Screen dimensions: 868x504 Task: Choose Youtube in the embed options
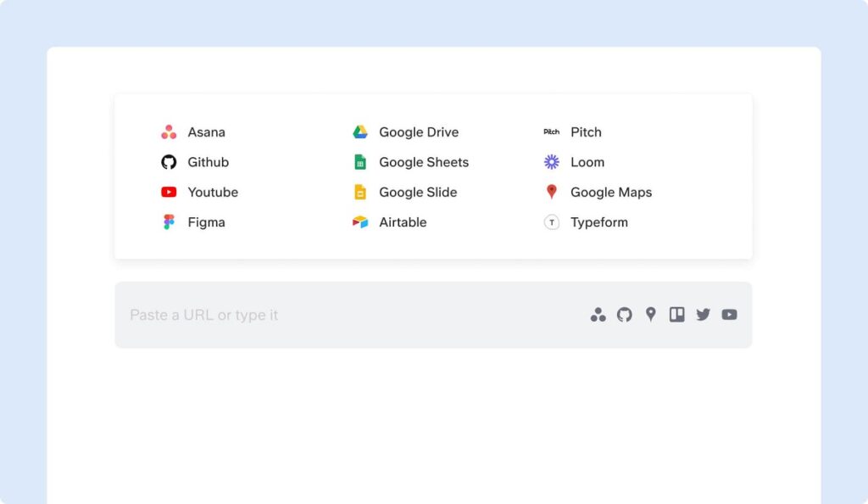(x=212, y=193)
